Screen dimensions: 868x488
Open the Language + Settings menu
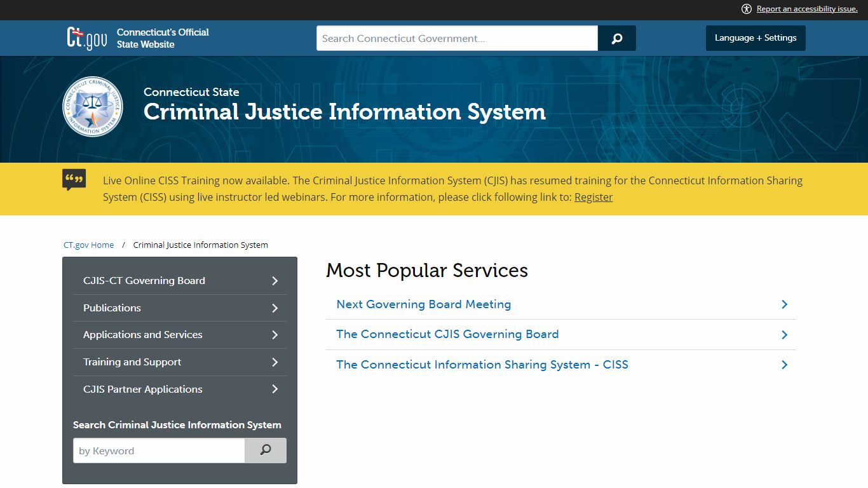(x=756, y=38)
